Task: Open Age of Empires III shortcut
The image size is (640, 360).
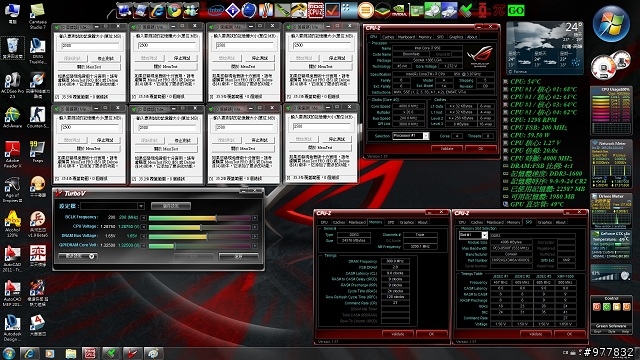Action: pos(12,189)
